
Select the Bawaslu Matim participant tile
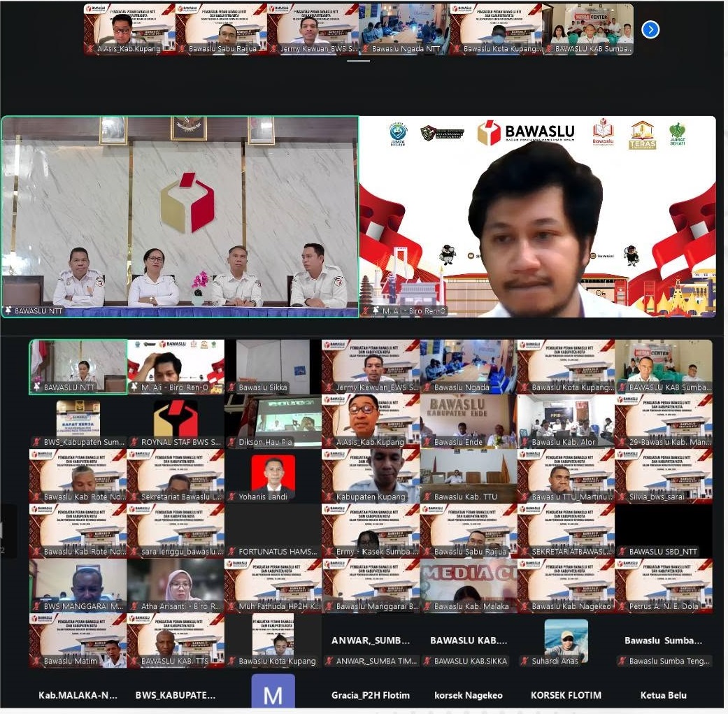[x=78, y=641]
